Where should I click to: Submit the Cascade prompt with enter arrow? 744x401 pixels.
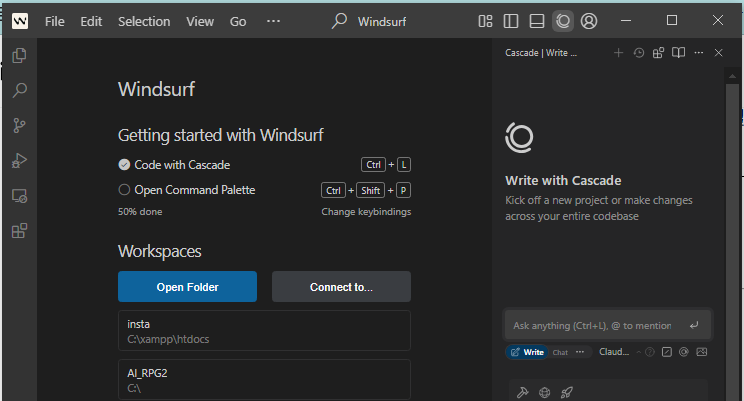694,325
